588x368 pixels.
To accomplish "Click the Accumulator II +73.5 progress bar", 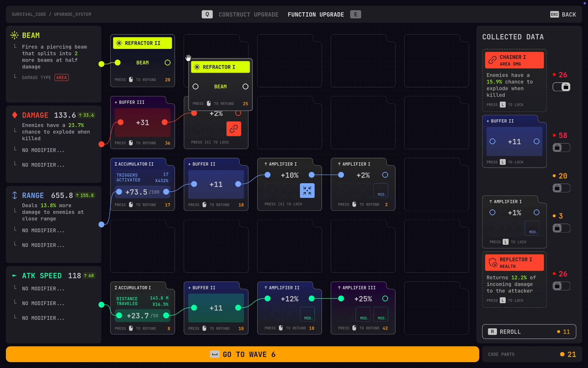I will [143, 192].
